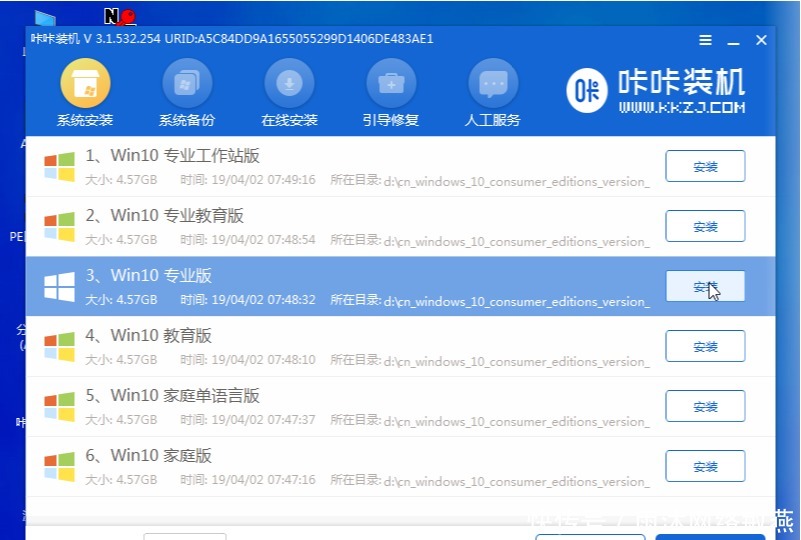The image size is (801, 540).
Task: Select the row title 4、Win10 教育版
Action: [x=148, y=335]
